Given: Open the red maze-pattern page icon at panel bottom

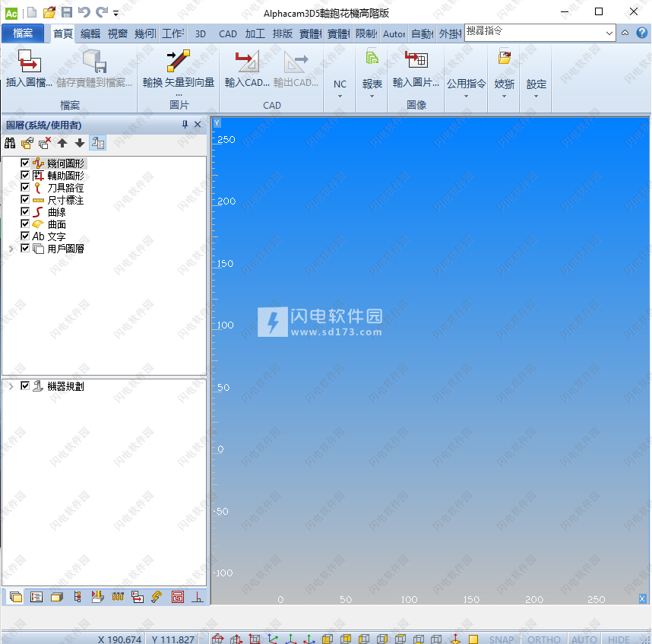Looking at the screenshot, I should [x=178, y=597].
